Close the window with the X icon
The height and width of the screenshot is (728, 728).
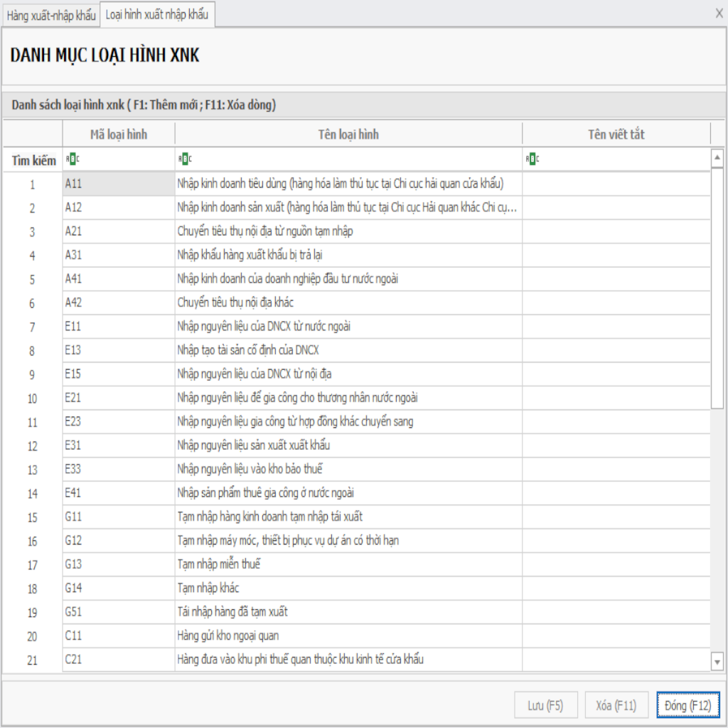tap(719, 14)
